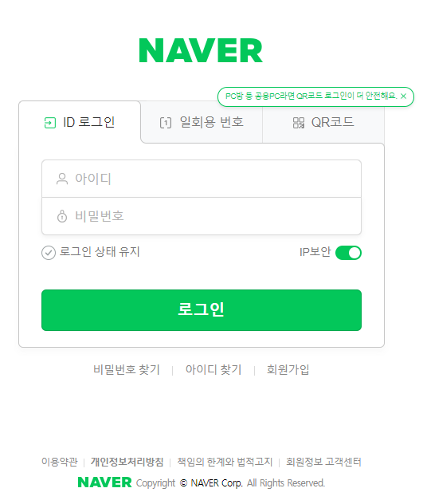Click the ID login arrow icon

[x=49, y=123]
